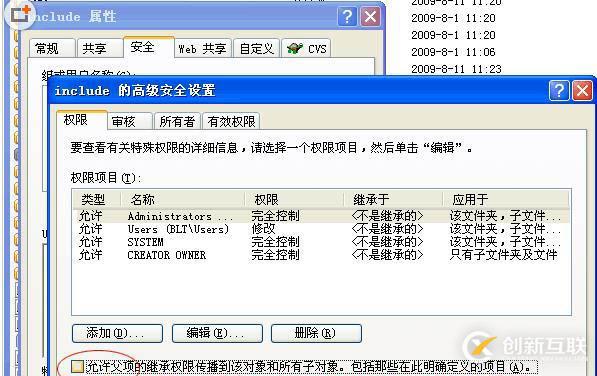The width and height of the screenshot is (597, 376).
Task: Close the include advanced security settings dialog
Action: click(583, 91)
